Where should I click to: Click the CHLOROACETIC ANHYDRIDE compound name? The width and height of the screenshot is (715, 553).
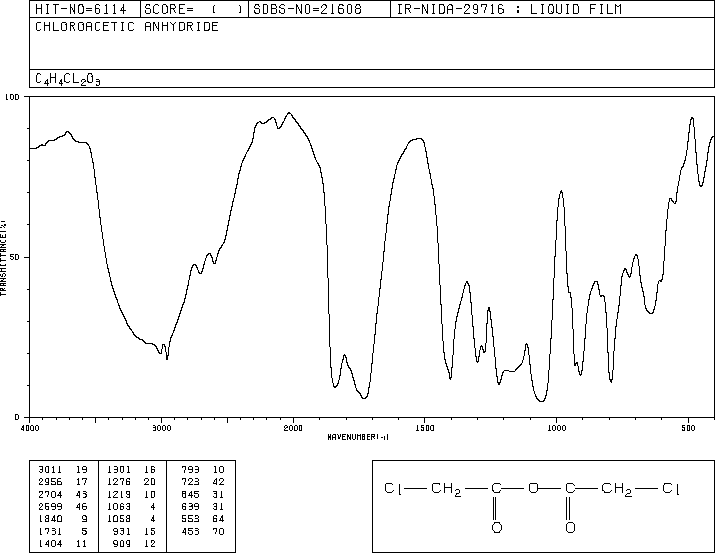pos(127,27)
